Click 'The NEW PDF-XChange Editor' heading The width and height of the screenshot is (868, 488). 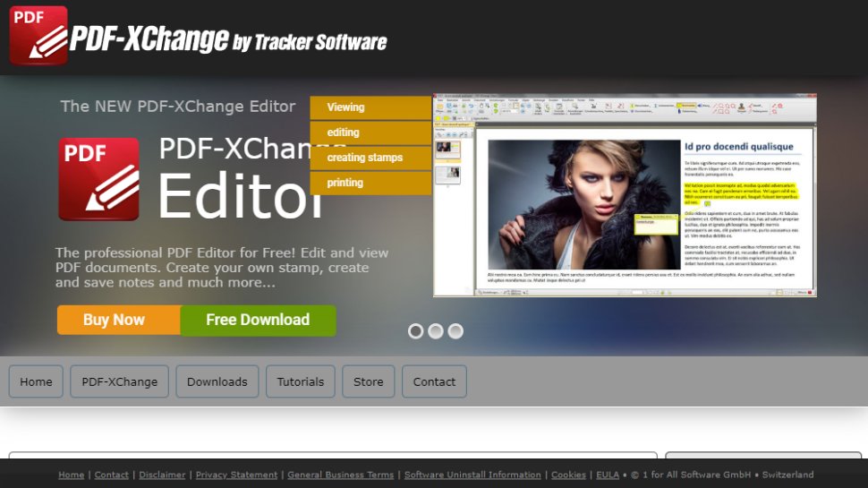coord(178,107)
